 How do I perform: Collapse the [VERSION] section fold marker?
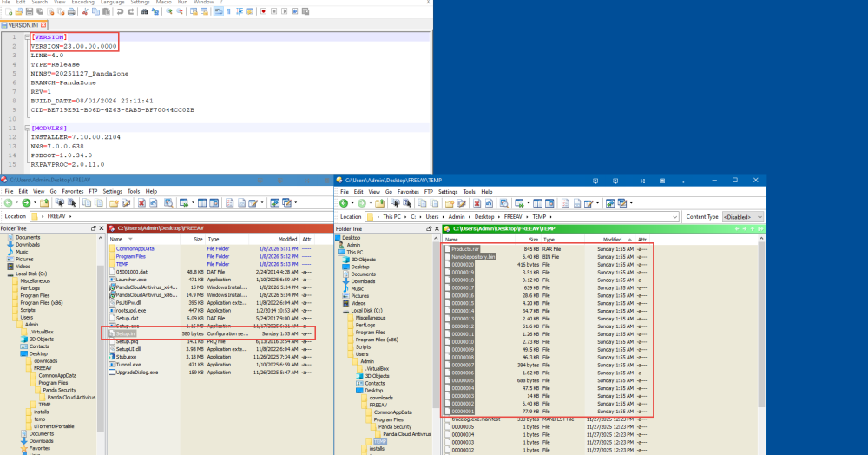point(27,37)
